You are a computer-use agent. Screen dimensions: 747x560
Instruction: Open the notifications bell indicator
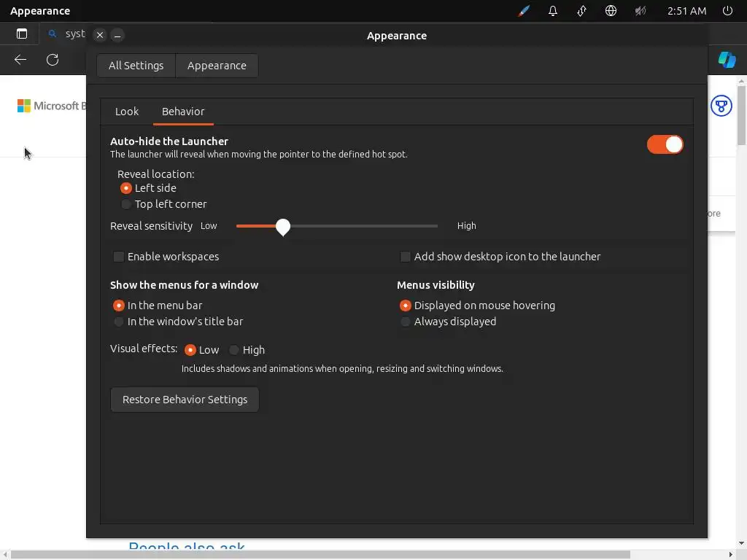tap(553, 10)
